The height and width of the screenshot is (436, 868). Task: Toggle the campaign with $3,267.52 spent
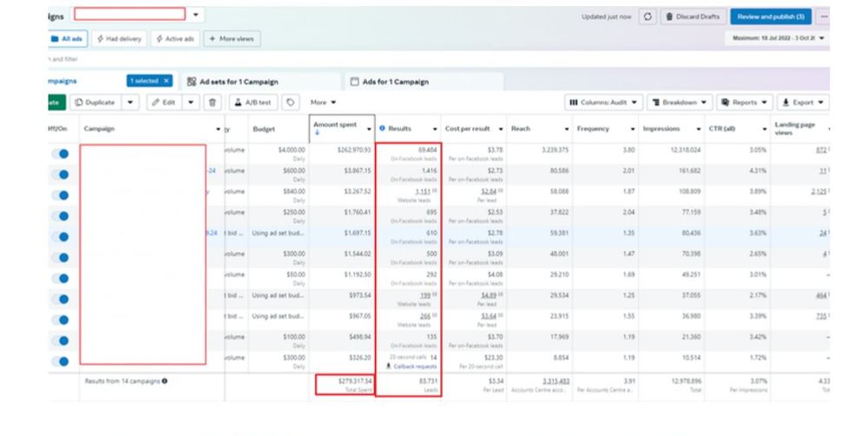(61, 195)
